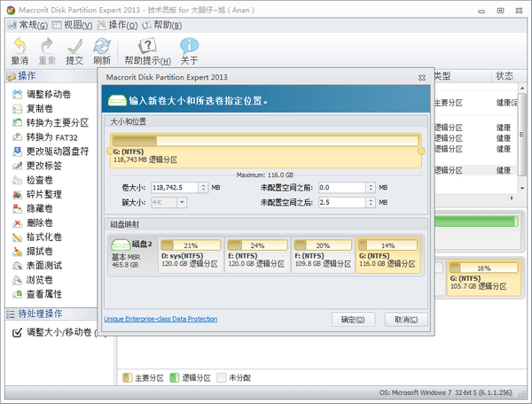Open Help tips (帮助提示) toolbar icon
The image size is (532, 404).
click(x=147, y=51)
